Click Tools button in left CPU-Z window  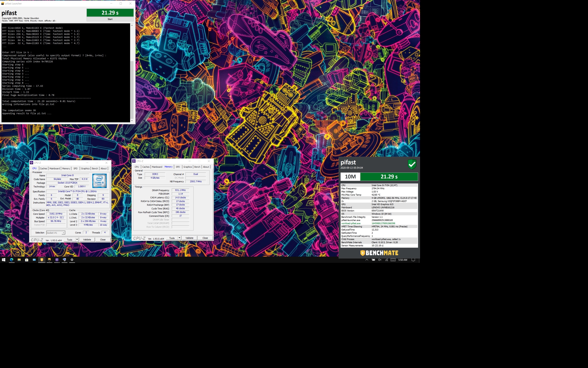[70, 240]
